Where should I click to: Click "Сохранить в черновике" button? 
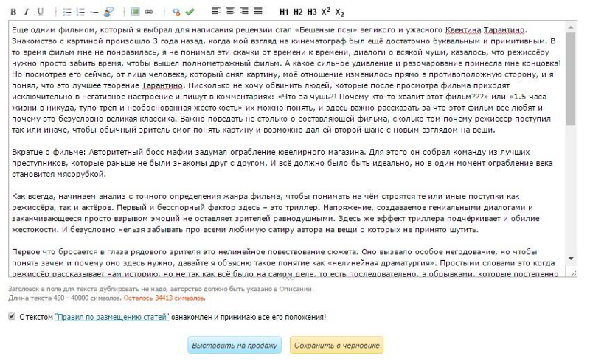[336, 345]
